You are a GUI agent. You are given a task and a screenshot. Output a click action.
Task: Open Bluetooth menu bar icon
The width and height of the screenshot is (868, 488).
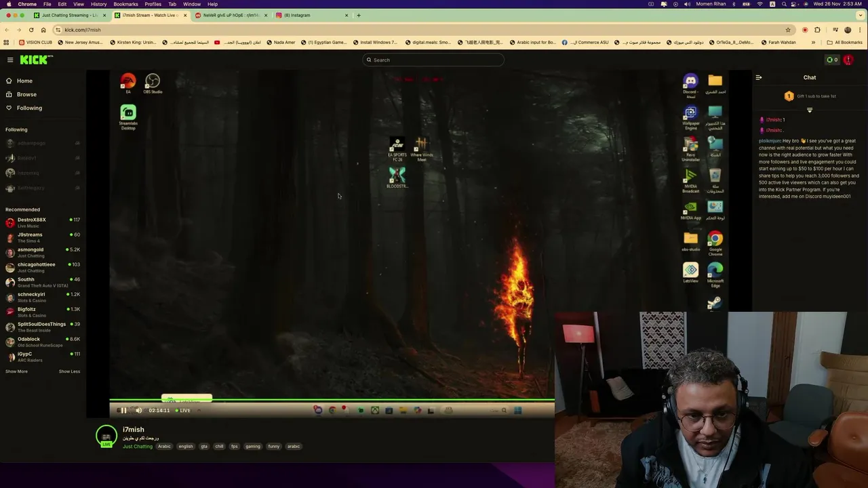[733, 4]
